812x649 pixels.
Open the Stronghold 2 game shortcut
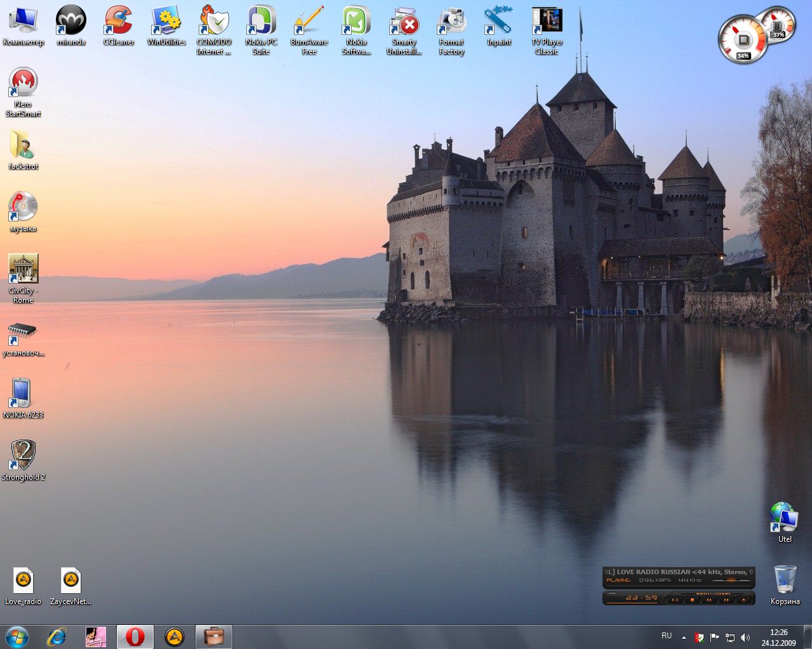pyautogui.click(x=23, y=456)
